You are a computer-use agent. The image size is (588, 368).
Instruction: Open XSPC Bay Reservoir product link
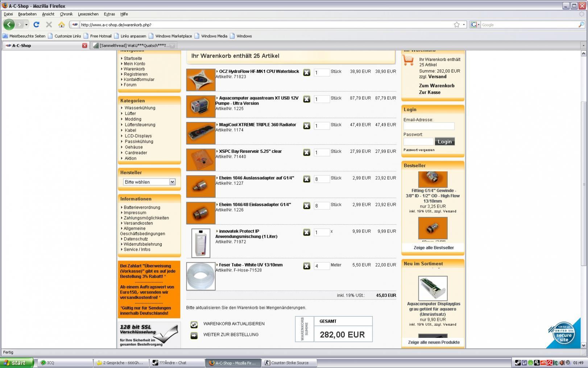click(250, 151)
